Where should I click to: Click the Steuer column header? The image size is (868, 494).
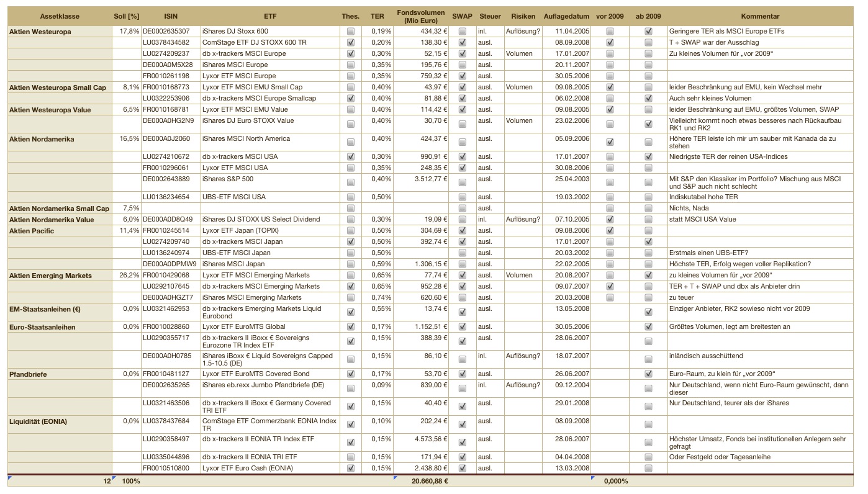pos(490,16)
